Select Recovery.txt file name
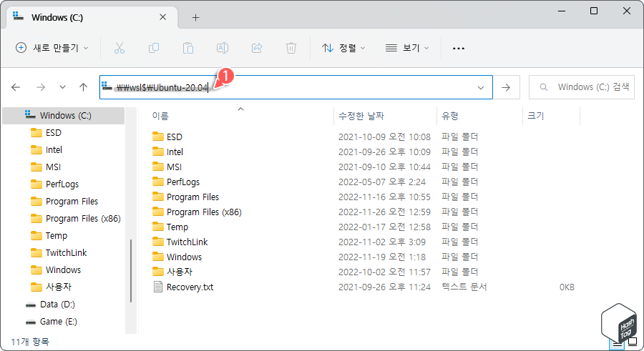 tap(190, 287)
